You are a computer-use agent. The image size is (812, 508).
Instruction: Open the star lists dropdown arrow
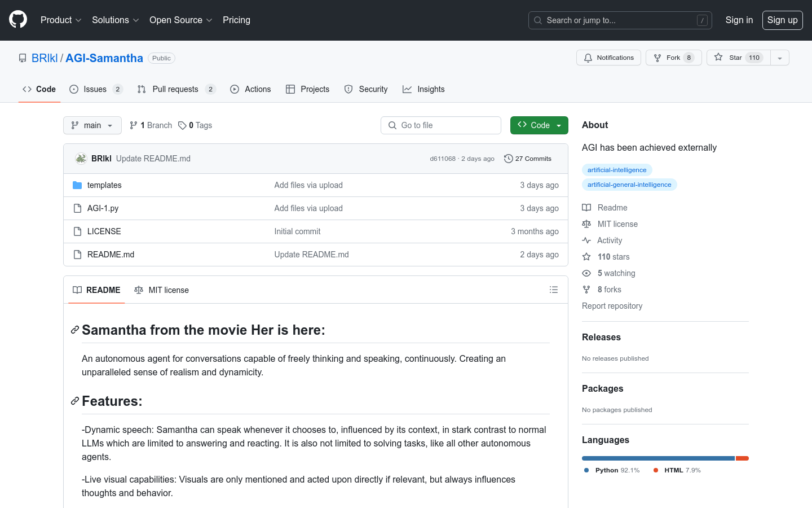point(780,58)
